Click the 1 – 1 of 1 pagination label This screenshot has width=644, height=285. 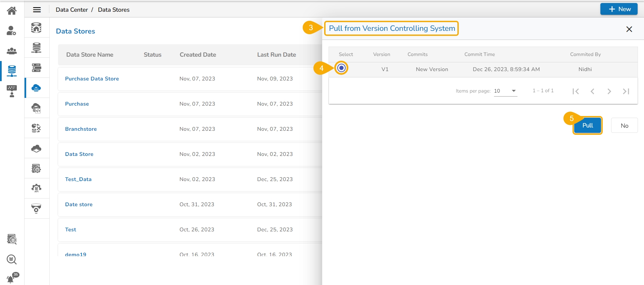point(543,91)
